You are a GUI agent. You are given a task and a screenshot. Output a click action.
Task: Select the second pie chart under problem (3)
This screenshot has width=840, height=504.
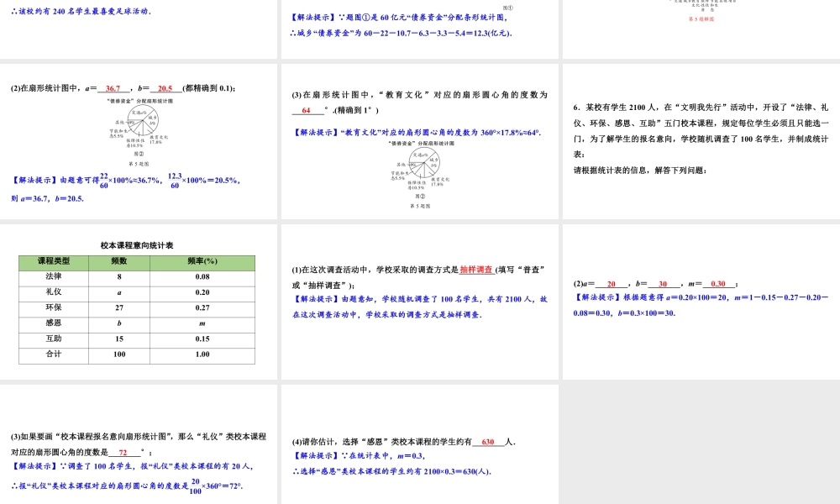pos(424,162)
